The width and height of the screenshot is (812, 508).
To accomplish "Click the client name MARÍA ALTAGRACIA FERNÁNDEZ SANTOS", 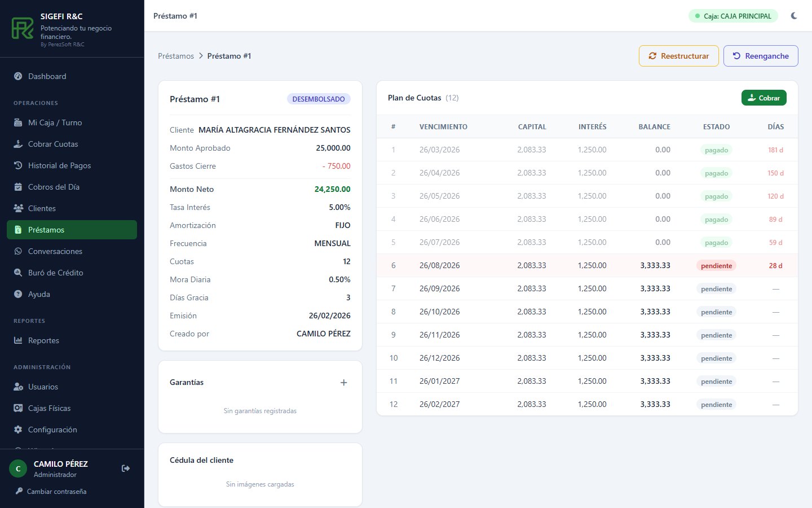I will [275, 130].
